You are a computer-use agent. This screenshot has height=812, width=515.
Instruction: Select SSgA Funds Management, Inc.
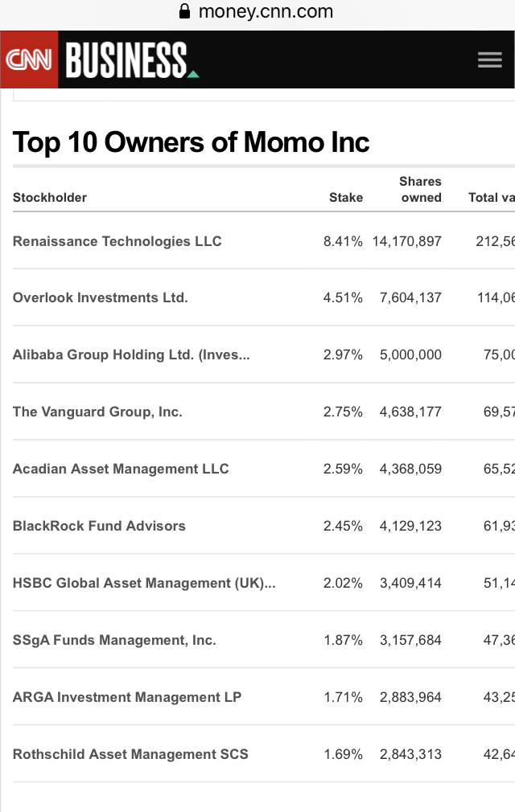pyautogui.click(x=114, y=640)
